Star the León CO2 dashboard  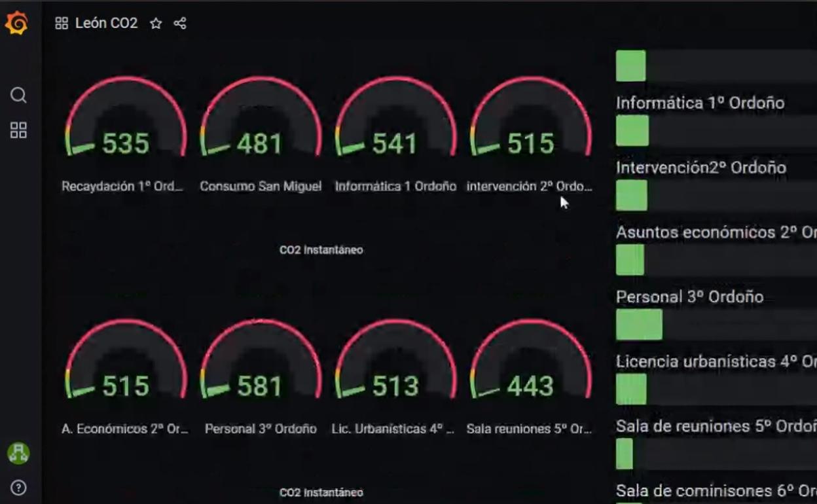[156, 24]
